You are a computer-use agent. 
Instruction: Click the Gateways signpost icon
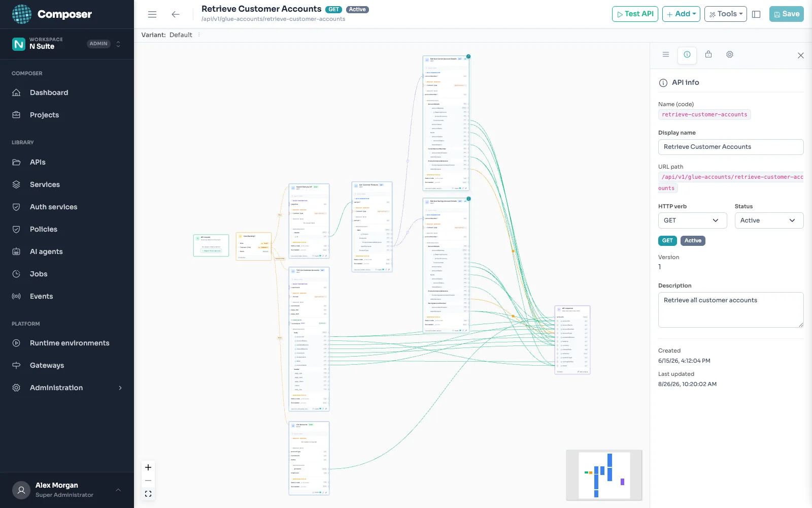(x=16, y=365)
